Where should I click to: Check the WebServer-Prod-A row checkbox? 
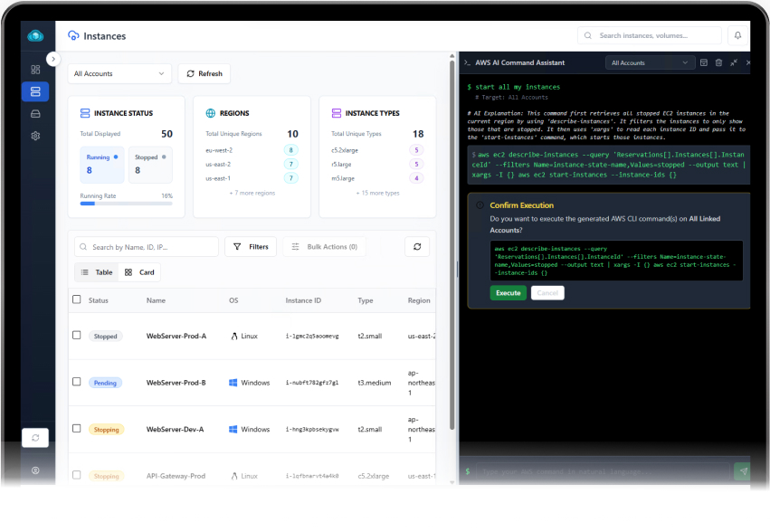[77, 335]
